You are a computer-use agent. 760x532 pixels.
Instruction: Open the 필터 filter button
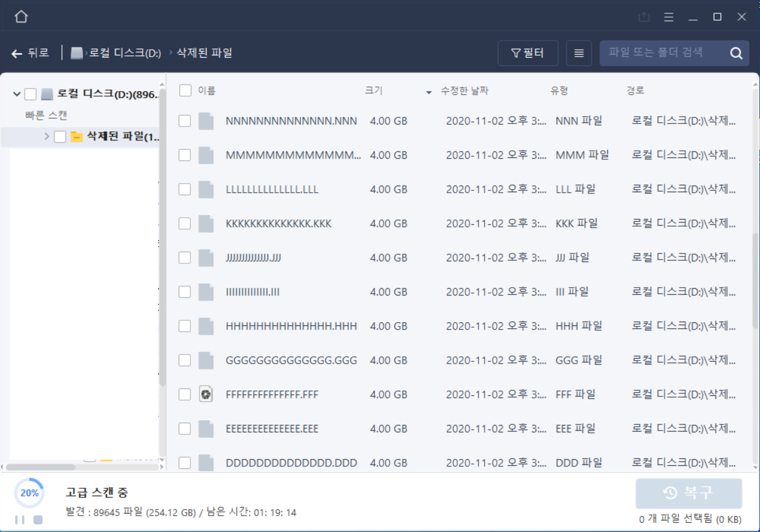pyautogui.click(x=528, y=53)
